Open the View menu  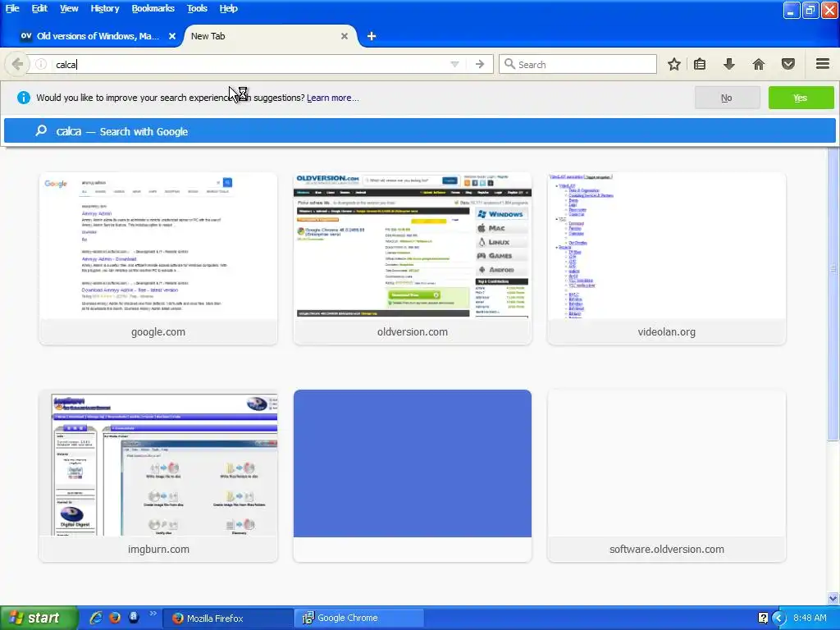69,8
